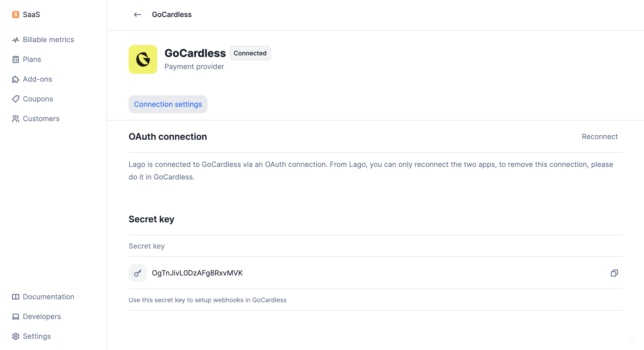
Task: Click the secret key value OgTnJivL0DzAFg8RxvMVK
Action: click(x=197, y=273)
